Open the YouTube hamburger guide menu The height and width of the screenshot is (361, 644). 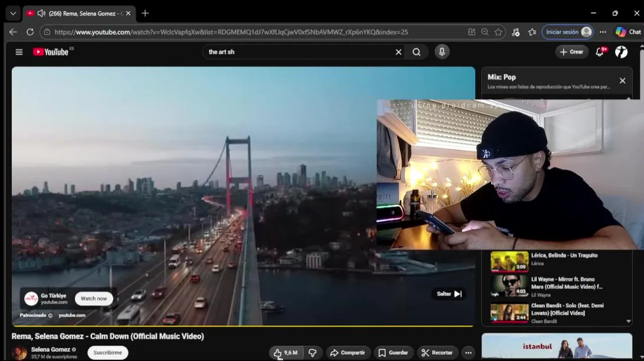tap(19, 52)
